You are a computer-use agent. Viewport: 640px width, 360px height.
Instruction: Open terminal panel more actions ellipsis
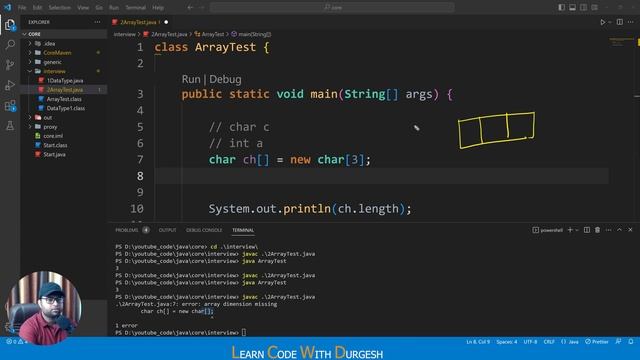tap(609, 230)
